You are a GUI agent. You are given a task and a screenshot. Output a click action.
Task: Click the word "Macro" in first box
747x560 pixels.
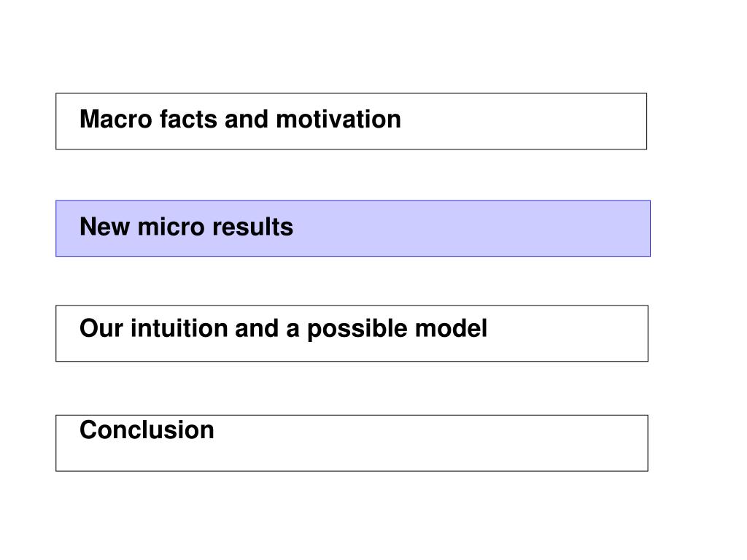pyautogui.click(x=116, y=119)
